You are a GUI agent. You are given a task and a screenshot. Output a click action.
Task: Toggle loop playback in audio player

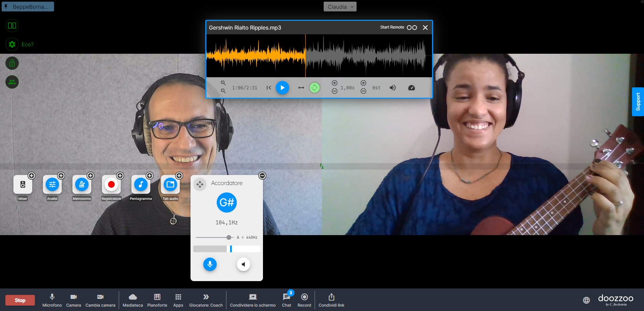click(x=314, y=88)
